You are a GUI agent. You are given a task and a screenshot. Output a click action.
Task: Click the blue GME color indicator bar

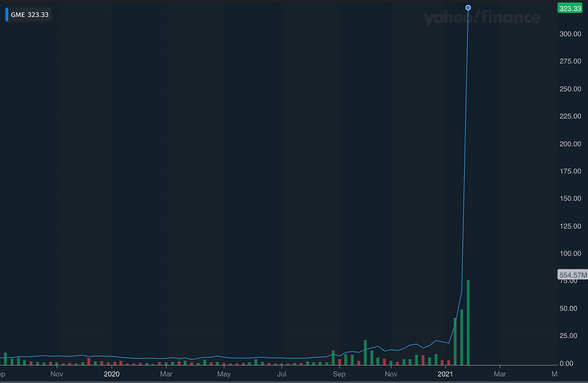pyautogui.click(x=6, y=15)
